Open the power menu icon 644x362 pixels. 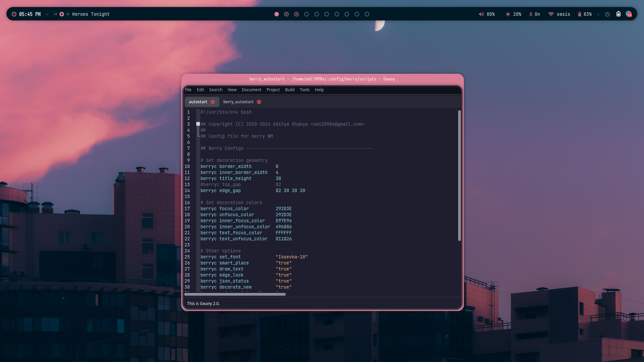(607, 14)
